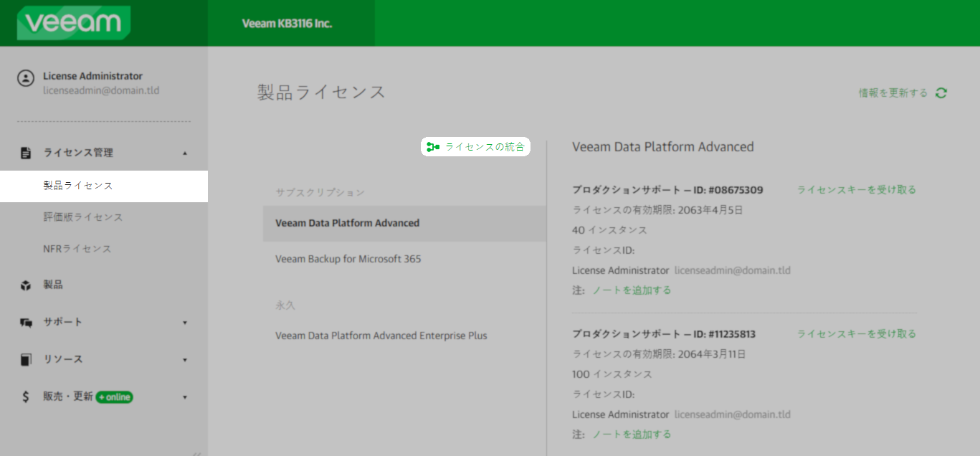Click Veeam Data Platform Advanced detail heading

[x=663, y=147]
